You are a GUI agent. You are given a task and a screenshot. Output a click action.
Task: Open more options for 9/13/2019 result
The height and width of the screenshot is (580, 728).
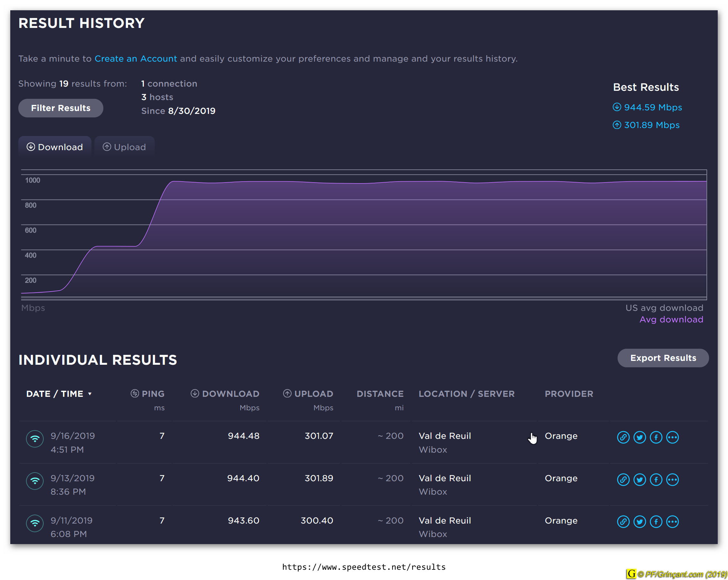point(672,480)
